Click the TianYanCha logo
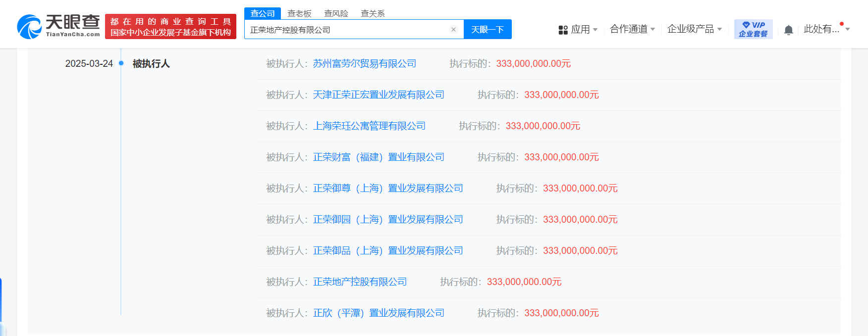This screenshot has height=336, width=868. click(x=58, y=26)
